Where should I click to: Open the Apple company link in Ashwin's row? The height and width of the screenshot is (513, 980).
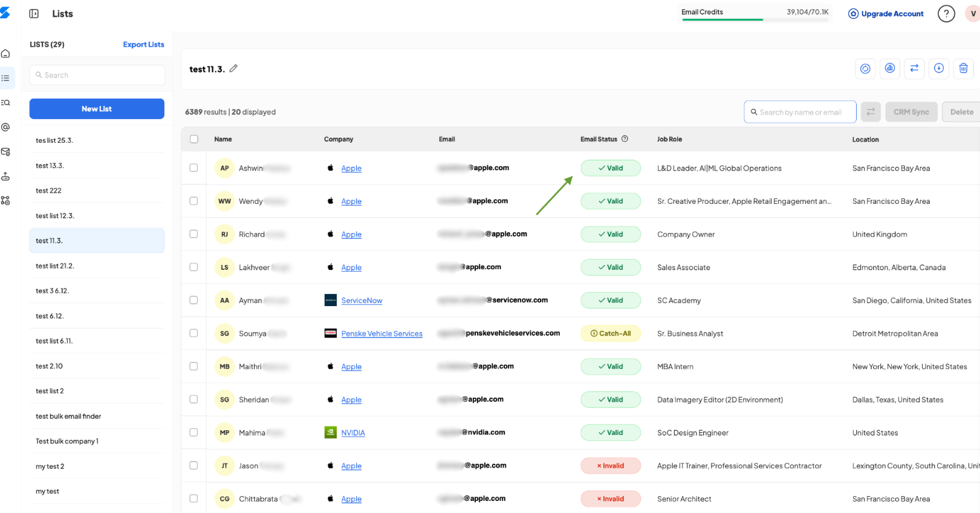tap(351, 168)
